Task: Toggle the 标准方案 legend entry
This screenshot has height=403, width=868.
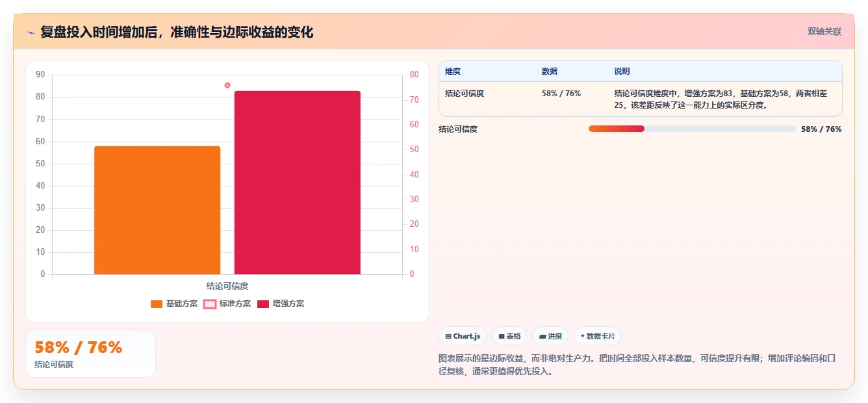Action: [x=227, y=304]
